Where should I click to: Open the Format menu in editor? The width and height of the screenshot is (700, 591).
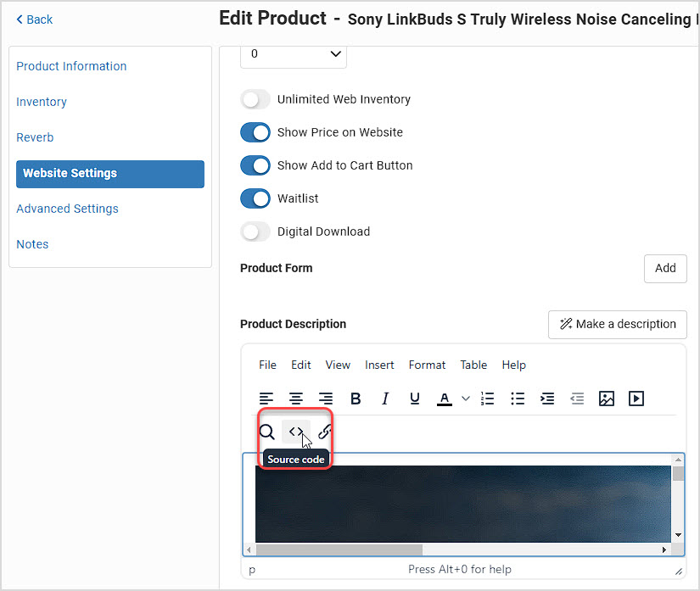(427, 365)
